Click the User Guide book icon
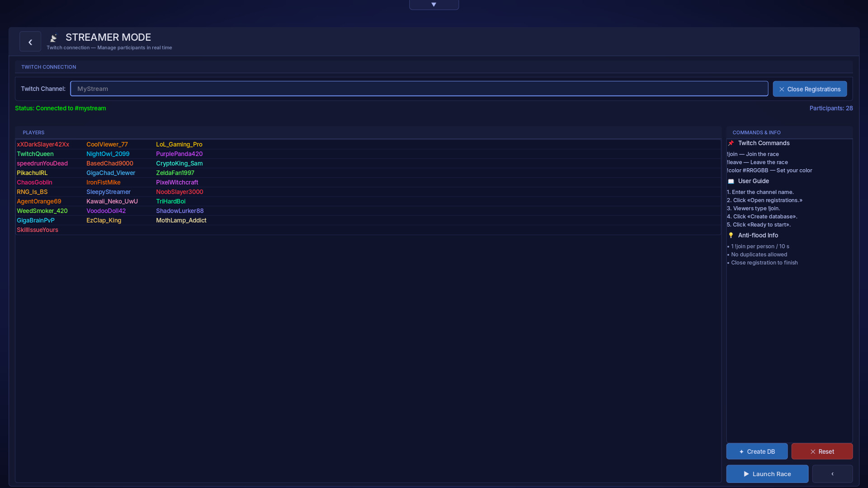This screenshot has height=488, width=868. coord(731,181)
